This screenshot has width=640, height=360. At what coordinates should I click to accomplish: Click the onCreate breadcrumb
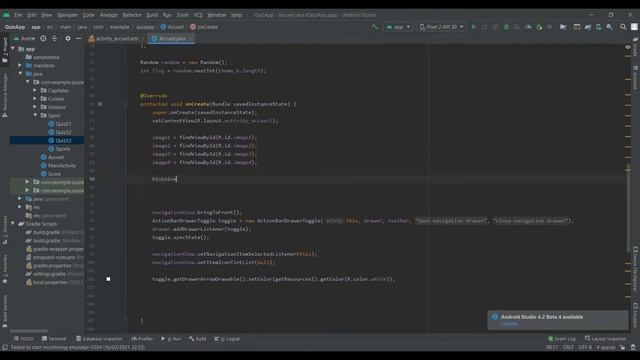(204, 27)
